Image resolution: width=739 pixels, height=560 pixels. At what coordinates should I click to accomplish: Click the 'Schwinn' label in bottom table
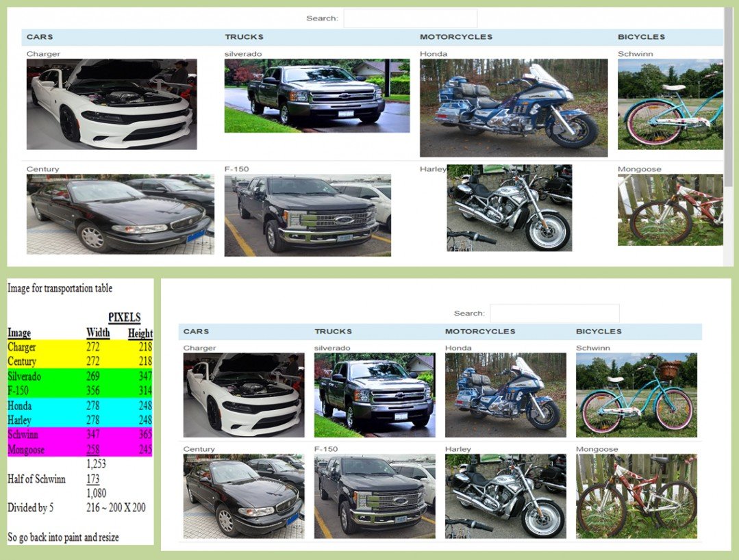tap(593, 348)
